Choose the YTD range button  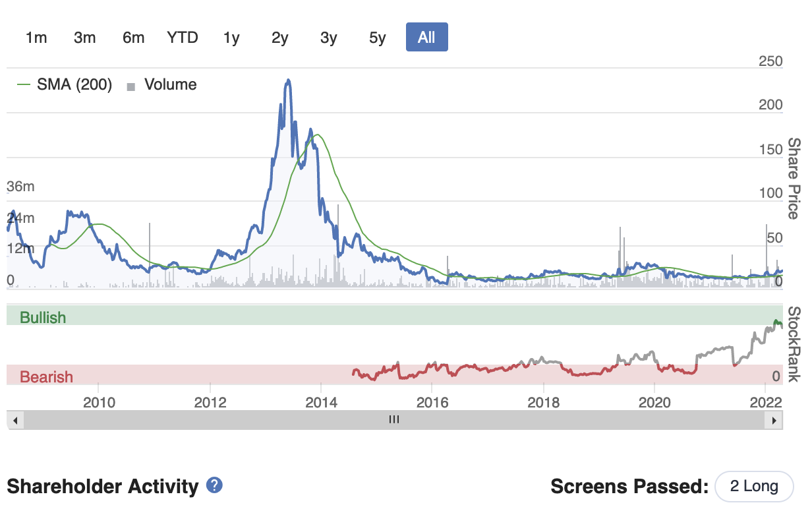tap(183, 38)
